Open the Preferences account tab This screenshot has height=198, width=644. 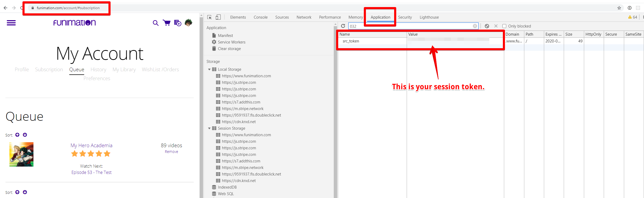pyautogui.click(x=97, y=78)
